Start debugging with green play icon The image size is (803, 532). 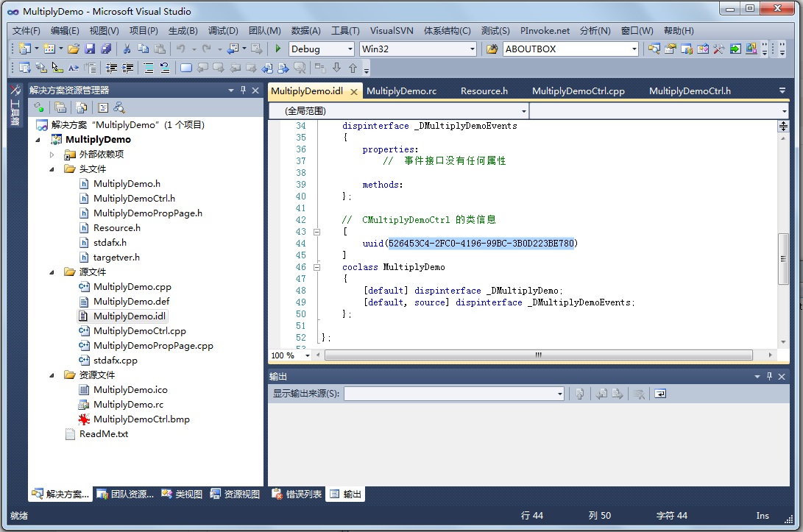(278, 49)
